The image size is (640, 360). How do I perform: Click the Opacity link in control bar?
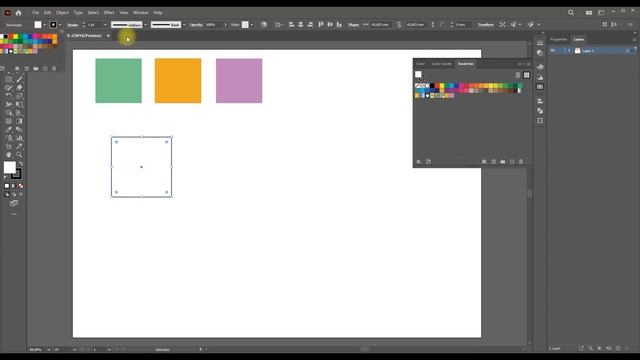click(196, 25)
